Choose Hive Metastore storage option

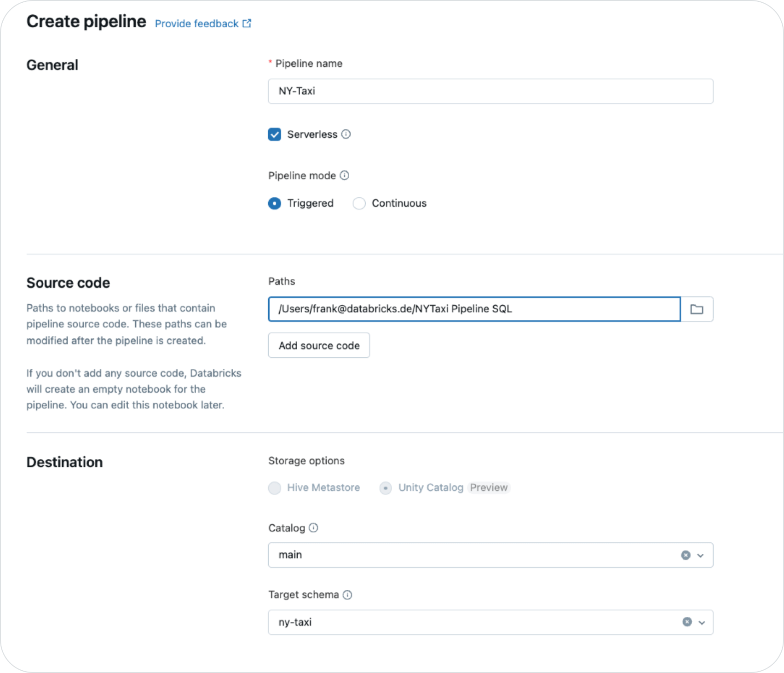point(275,488)
